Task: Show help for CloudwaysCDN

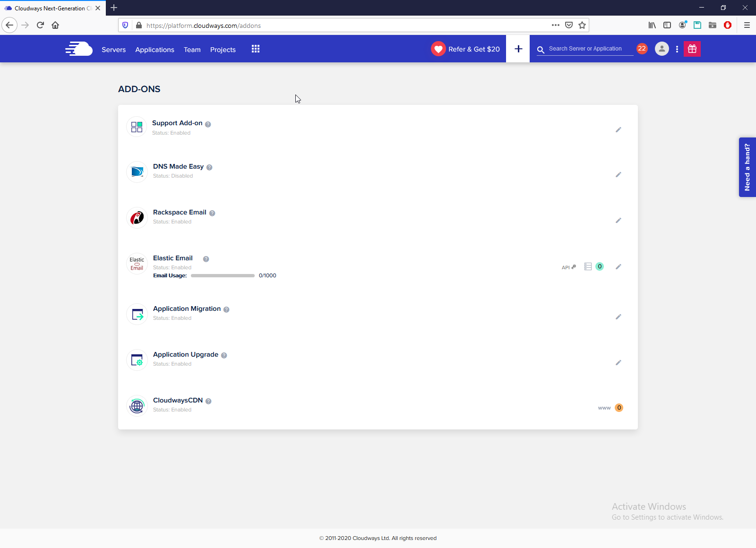Action: click(208, 401)
